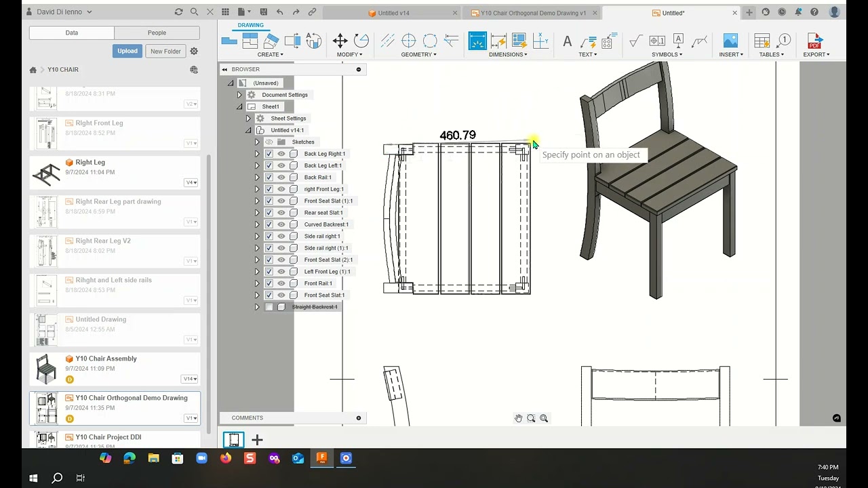
Task: Show the Sketches folder via eye icon
Action: coord(269,142)
